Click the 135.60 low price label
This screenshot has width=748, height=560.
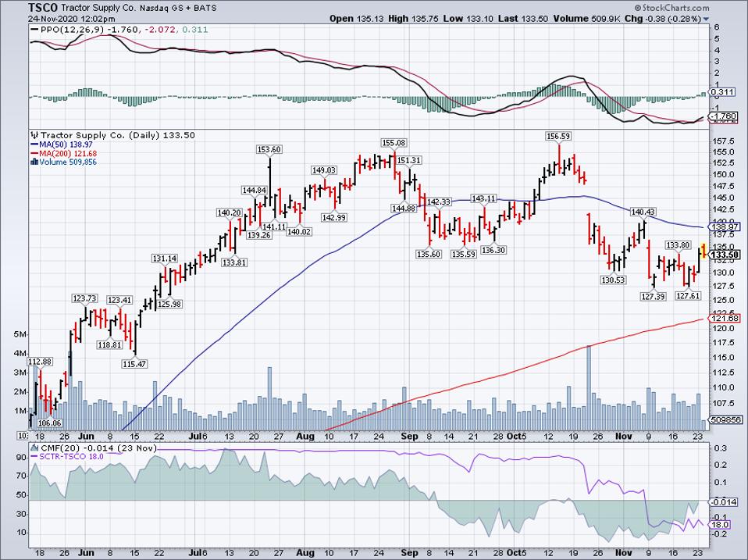(429, 255)
